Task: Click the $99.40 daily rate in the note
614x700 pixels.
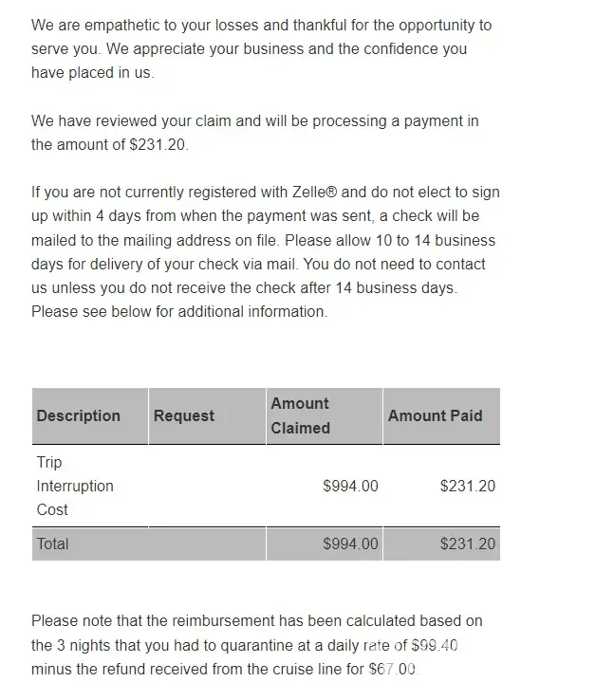Action: click(x=435, y=645)
